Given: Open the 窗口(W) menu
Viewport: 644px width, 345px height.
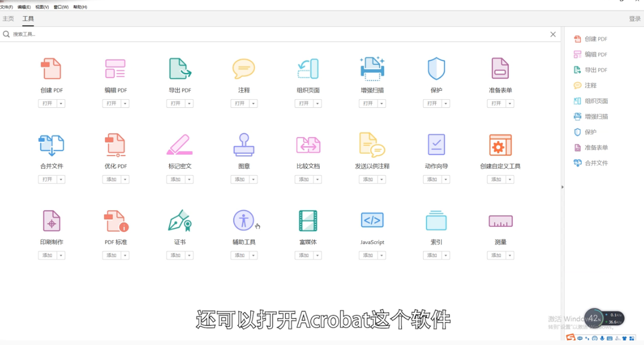Looking at the screenshot, I should tap(61, 7).
